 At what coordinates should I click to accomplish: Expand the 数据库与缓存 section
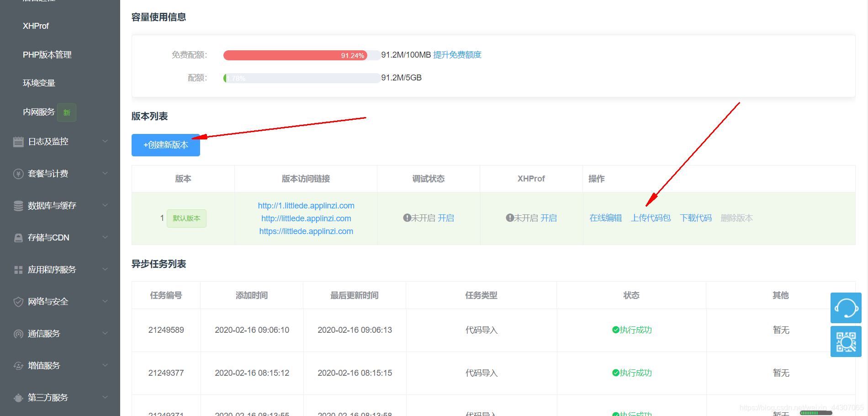[105, 205]
